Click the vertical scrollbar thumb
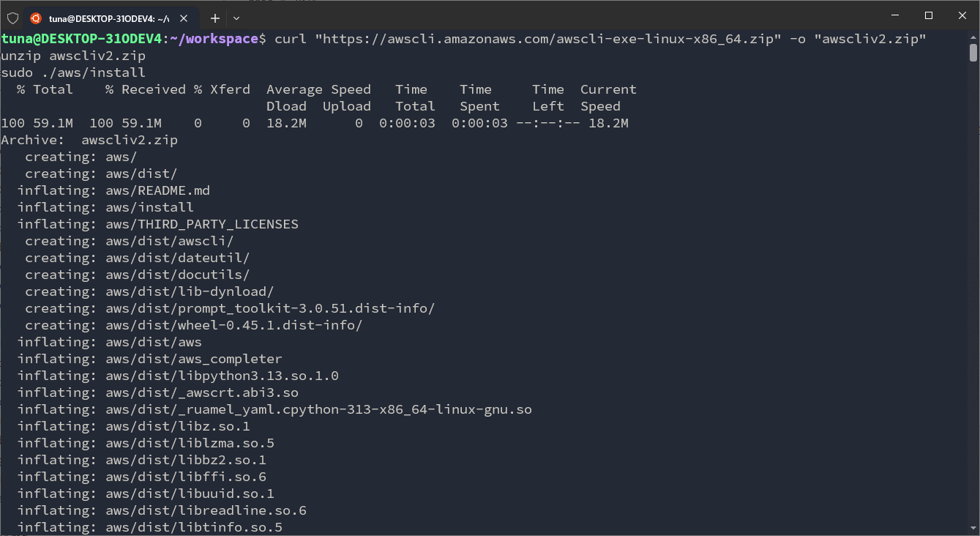The width and height of the screenshot is (980, 536). click(x=973, y=53)
